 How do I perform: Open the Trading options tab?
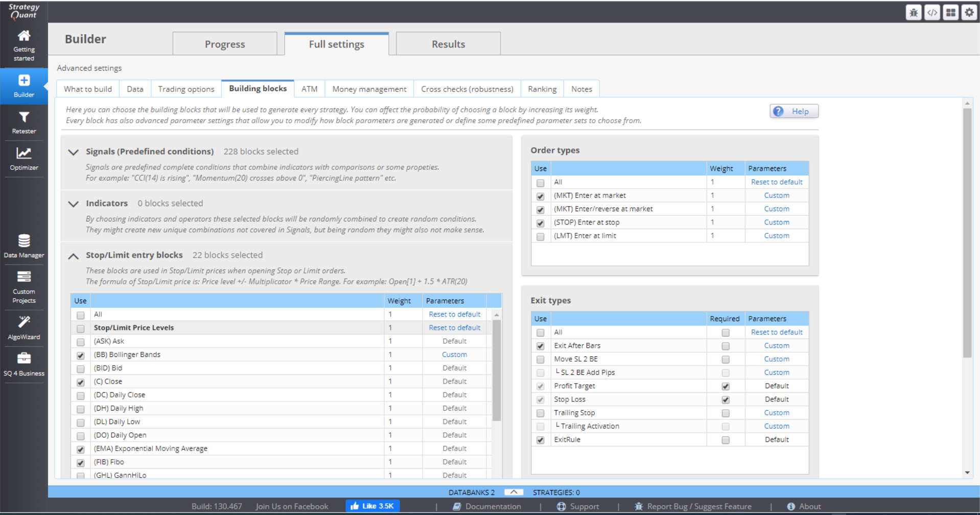[x=186, y=89]
